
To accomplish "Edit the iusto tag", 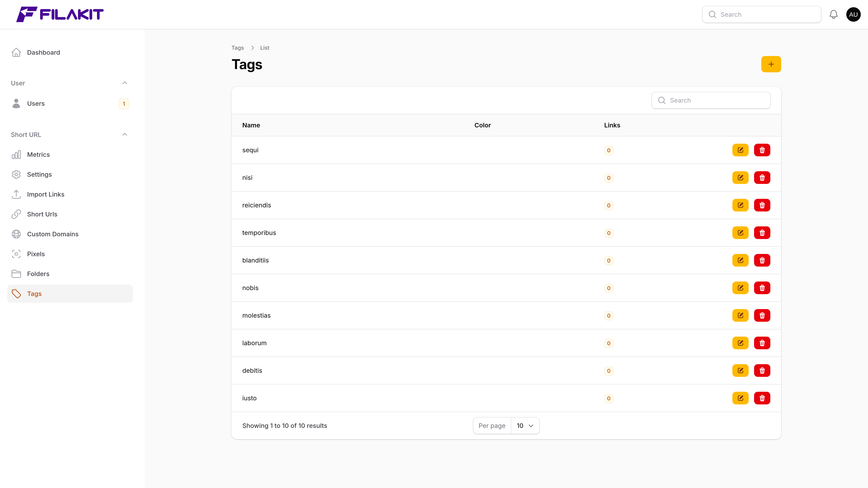I will (x=740, y=398).
